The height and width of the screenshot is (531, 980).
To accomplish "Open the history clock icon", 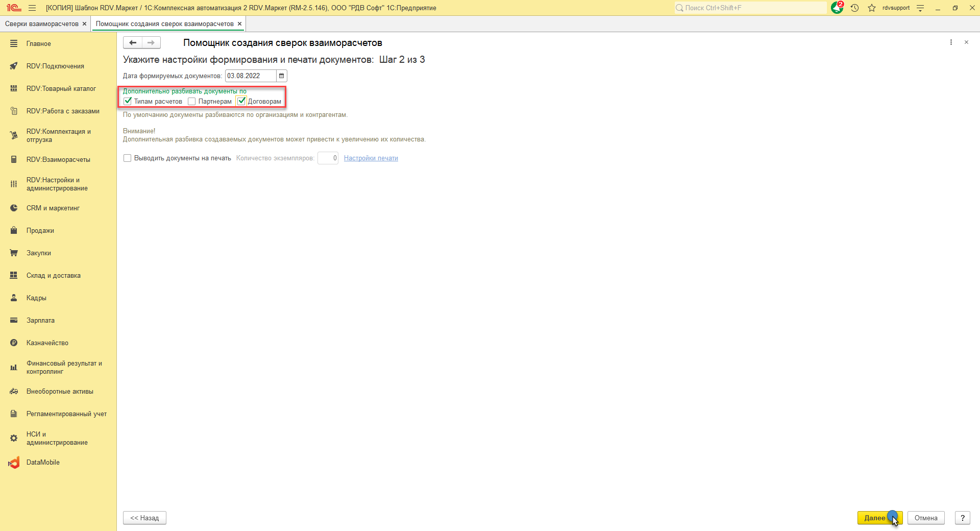I will pos(855,8).
